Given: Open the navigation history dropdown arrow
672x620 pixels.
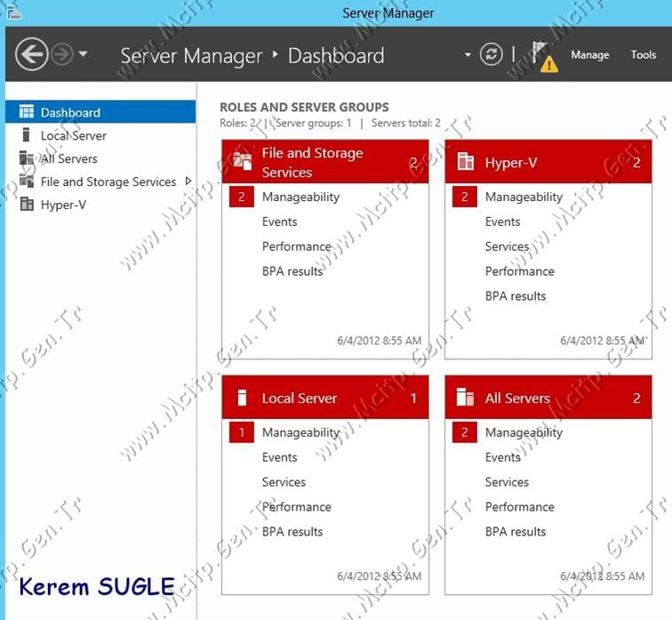Looking at the screenshot, I should point(84,54).
